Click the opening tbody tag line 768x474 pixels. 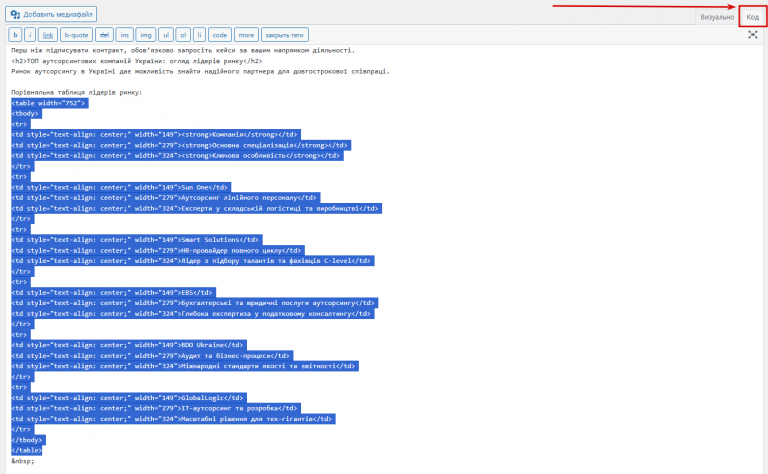[26, 114]
